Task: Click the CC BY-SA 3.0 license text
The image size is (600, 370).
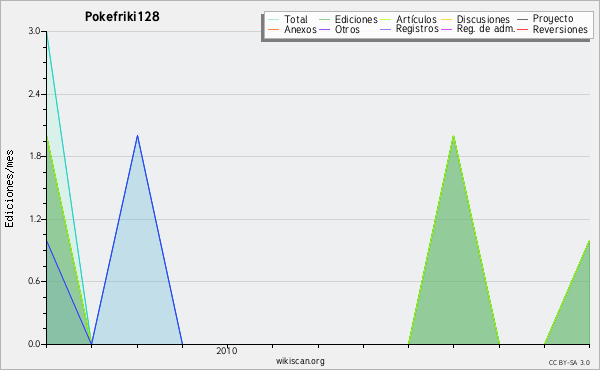Action: click(569, 363)
